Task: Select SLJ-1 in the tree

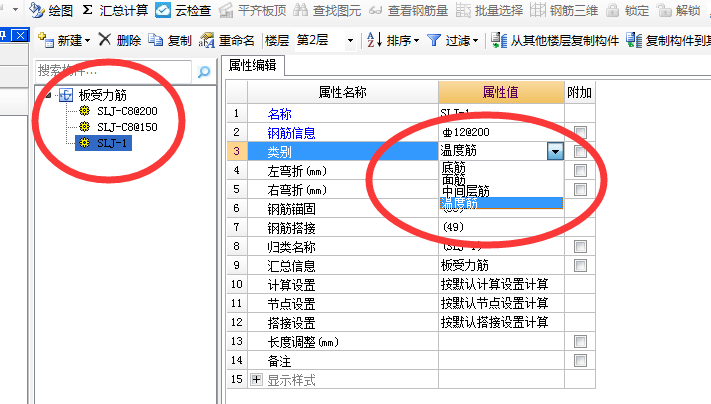Action: (x=112, y=143)
